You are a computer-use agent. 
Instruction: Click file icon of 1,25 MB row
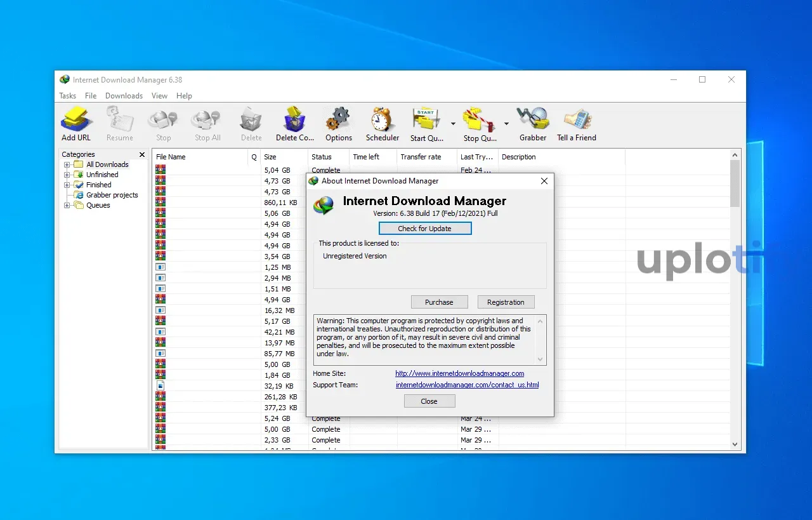click(160, 267)
